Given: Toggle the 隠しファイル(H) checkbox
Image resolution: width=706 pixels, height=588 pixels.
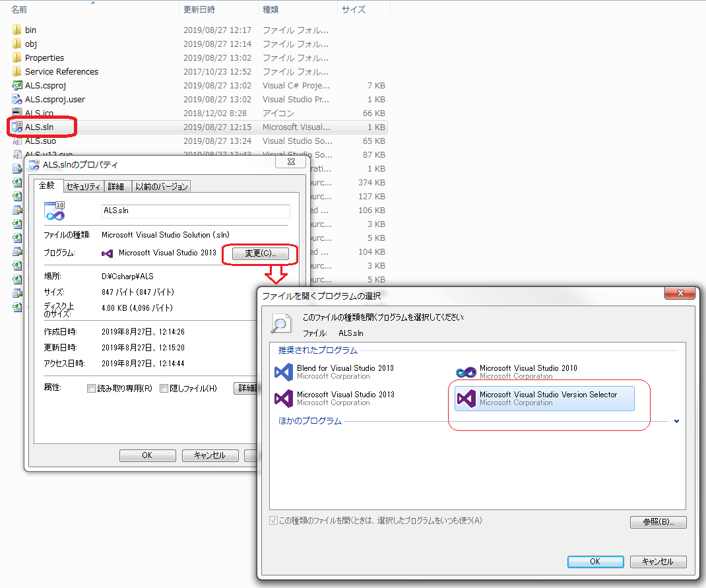Looking at the screenshot, I should click(x=164, y=388).
